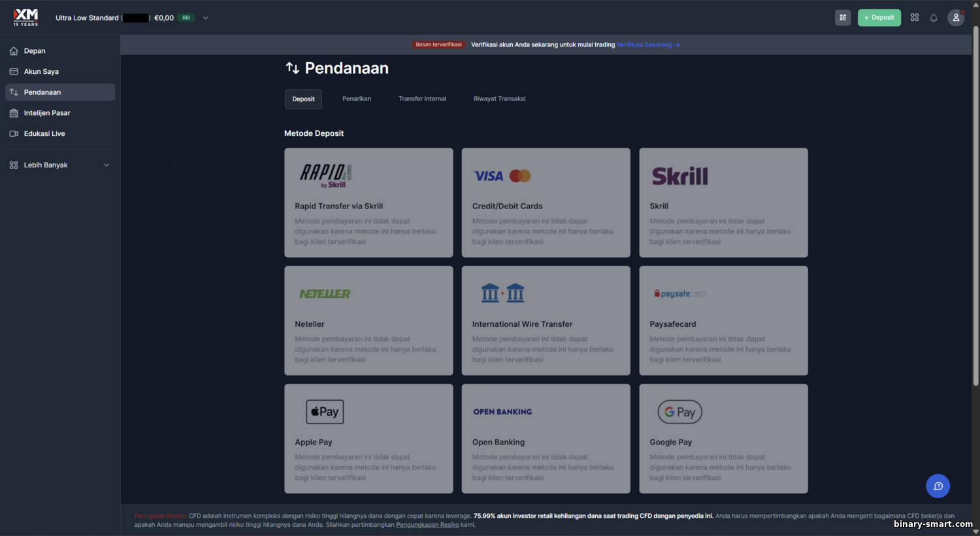Open the notifications bell

tap(934, 18)
